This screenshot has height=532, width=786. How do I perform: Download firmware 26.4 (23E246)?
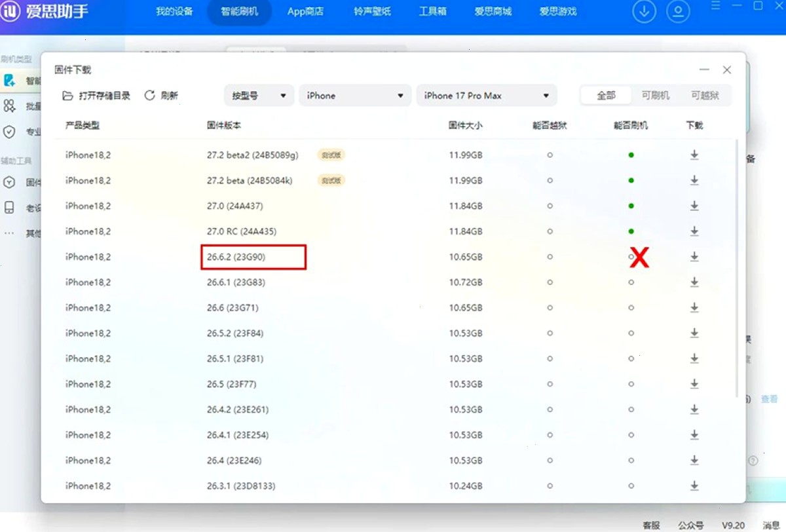694,461
